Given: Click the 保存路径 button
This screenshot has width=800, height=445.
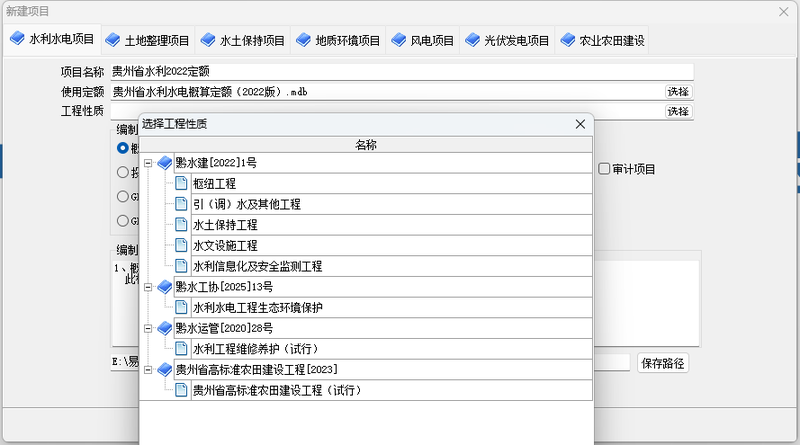Looking at the screenshot, I should (663, 363).
